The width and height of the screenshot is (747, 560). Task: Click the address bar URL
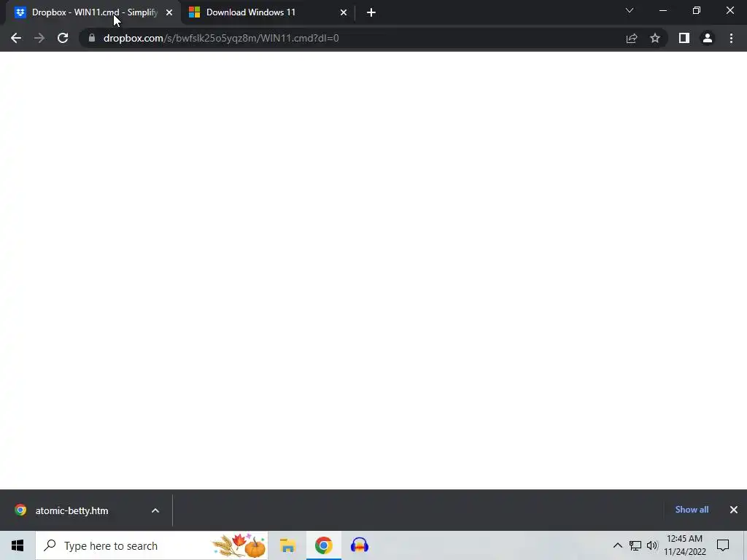(221, 38)
